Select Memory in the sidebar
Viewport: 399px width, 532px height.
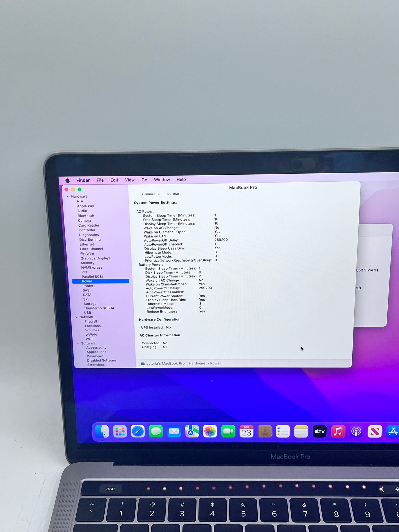88,263
